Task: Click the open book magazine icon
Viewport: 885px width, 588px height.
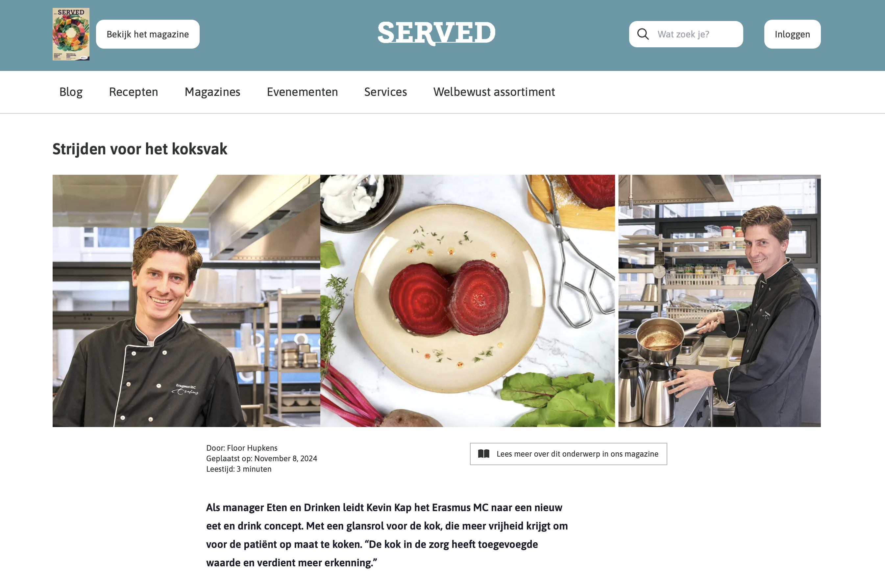Action: point(483,454)
